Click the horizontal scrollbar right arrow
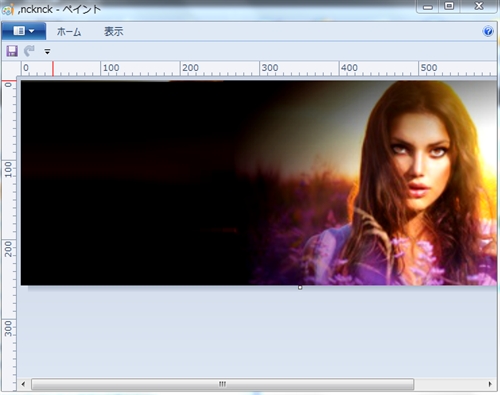Screen dimensions: 500x395 (x=490, y=384)
